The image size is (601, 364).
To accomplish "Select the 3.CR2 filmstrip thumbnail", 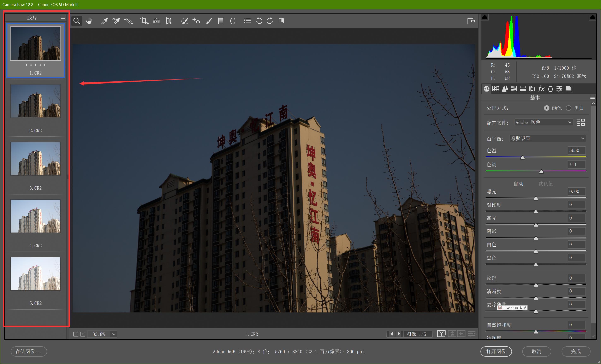I will point(36,159).
